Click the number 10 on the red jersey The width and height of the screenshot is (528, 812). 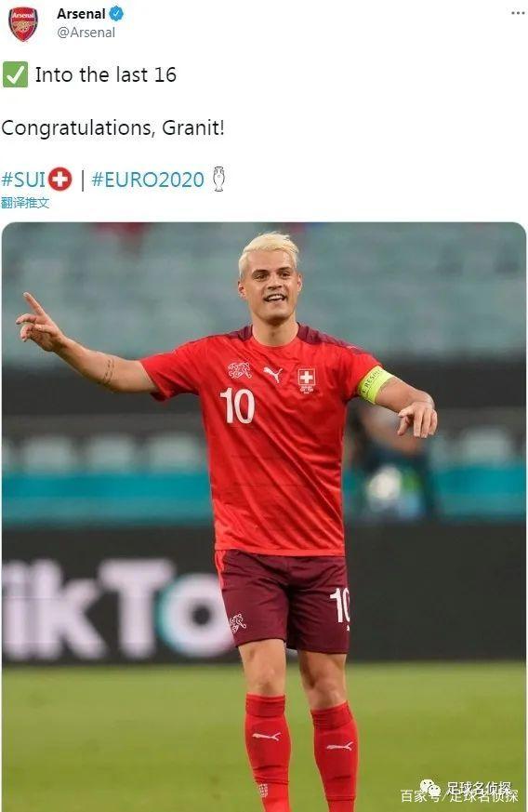point(237,406)
